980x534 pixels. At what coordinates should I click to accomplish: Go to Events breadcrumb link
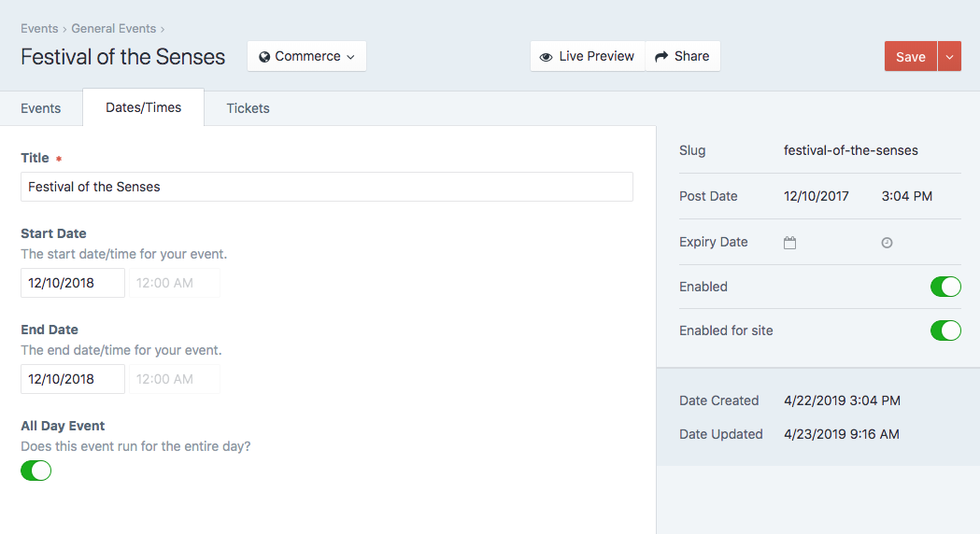pos(39,29)
